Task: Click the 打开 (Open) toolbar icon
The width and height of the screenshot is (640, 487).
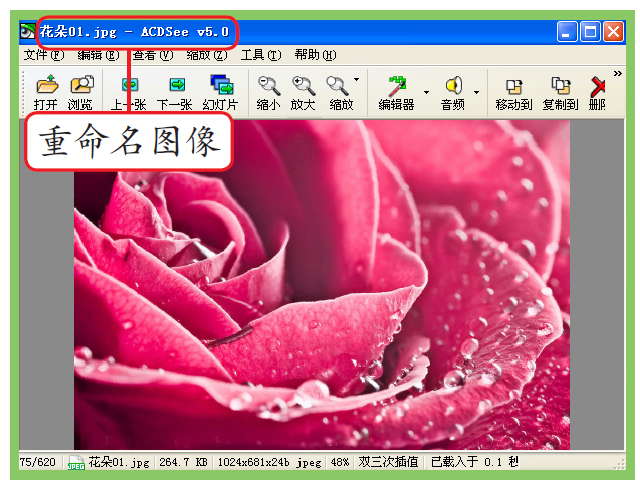Action: pyautogui.click(x=45, y=87)
